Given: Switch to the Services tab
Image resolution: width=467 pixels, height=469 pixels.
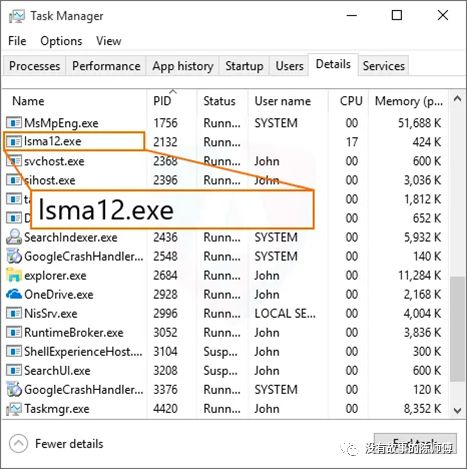Looking at the screenshot, I should pos(384,66).
